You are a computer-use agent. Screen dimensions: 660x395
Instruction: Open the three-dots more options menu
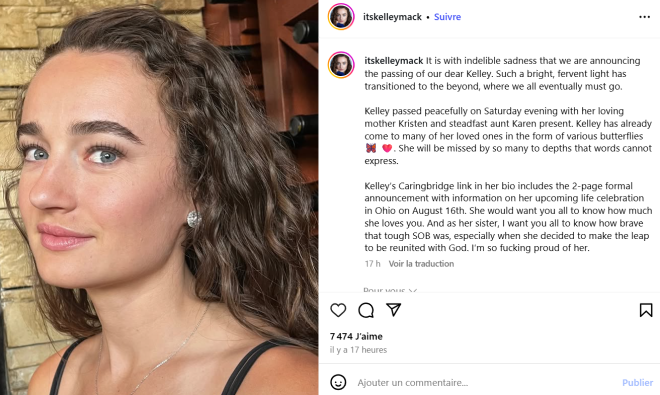click(x=644, y=17)
